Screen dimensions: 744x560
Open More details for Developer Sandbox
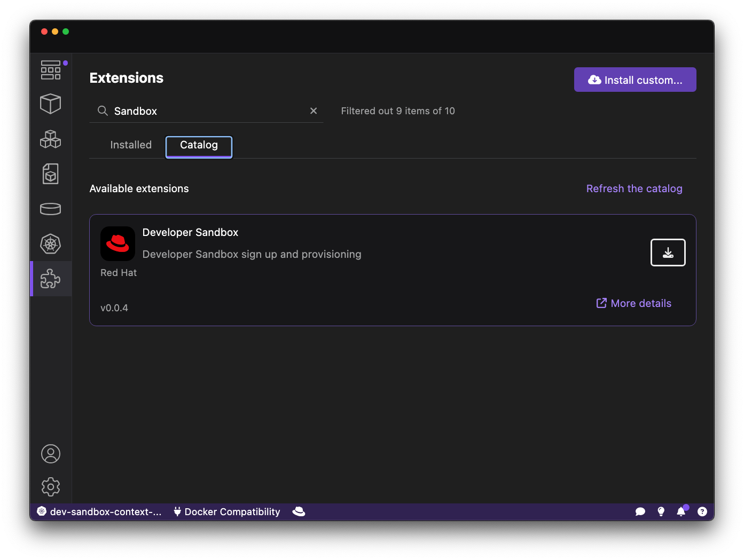tap(634, 303)
